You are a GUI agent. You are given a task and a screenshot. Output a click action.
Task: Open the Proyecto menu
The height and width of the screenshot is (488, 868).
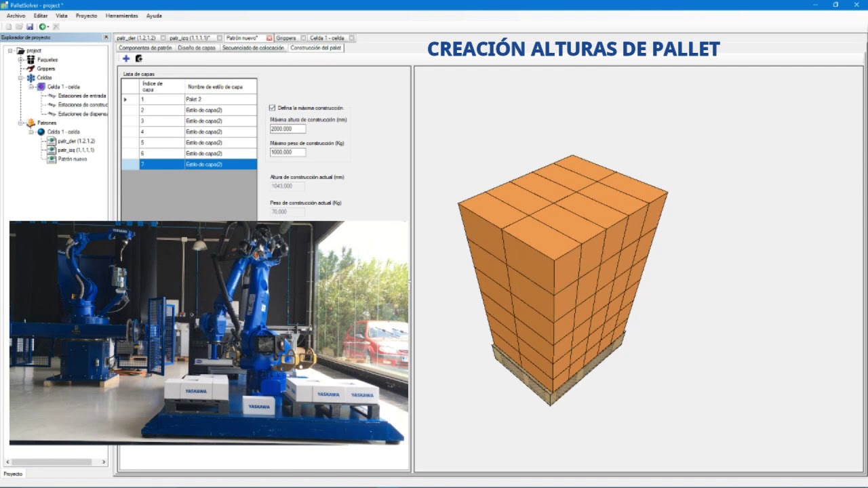[86, 16]
